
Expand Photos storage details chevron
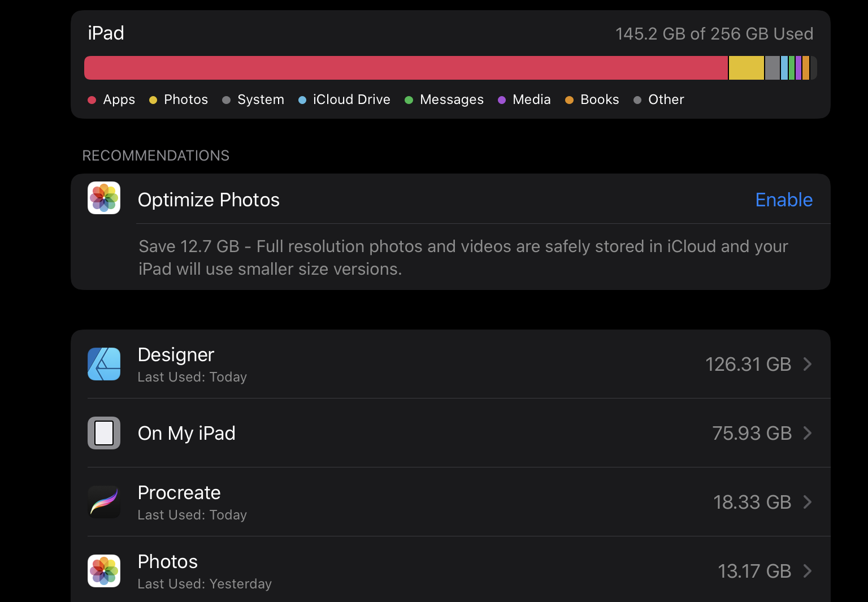point(808,571)
